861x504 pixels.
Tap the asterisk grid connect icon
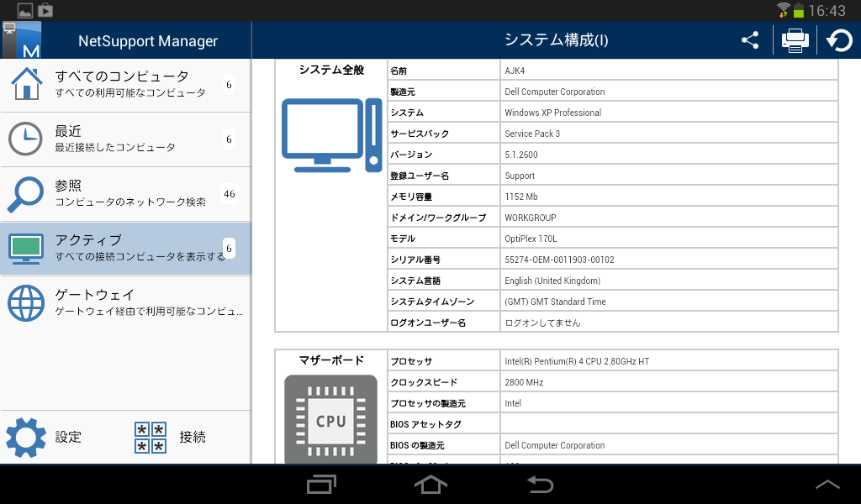[x=151, y=437]
